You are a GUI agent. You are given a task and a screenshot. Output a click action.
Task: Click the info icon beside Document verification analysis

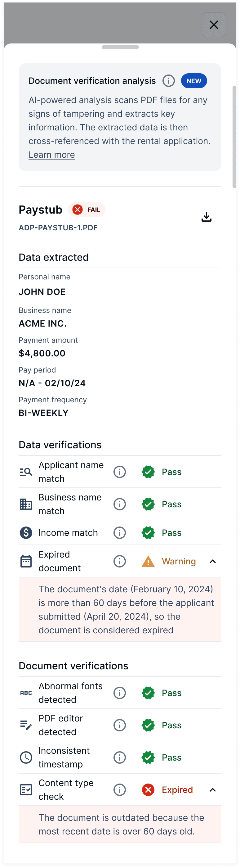169,80
